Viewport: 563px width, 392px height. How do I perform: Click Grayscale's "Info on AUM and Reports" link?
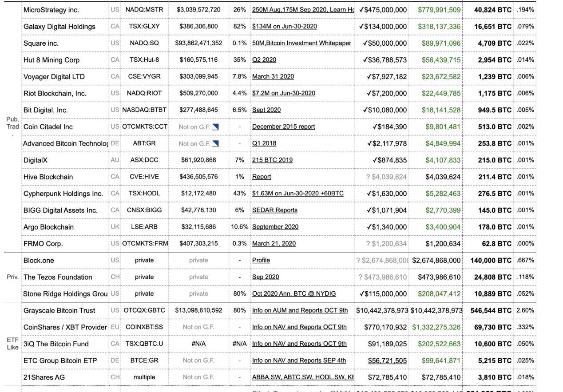pos(300,310)
